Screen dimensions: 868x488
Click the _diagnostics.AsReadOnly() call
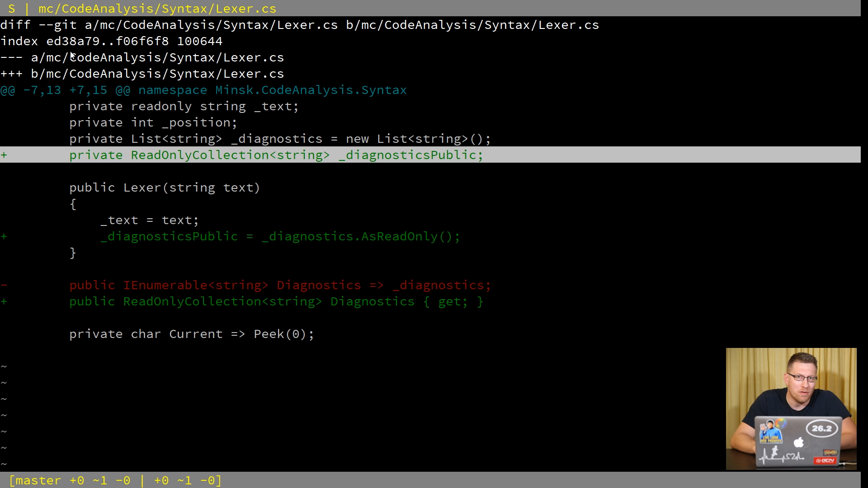pyautogui.click(x=360, y=237)
